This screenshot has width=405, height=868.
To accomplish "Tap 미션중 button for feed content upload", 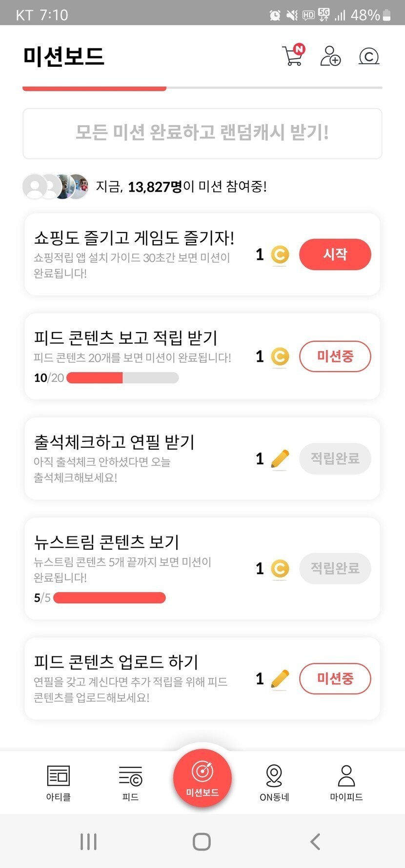I will click(335, 679).
